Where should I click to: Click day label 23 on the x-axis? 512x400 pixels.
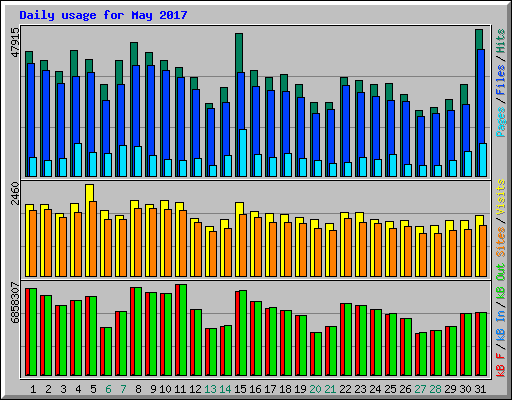click(x=360, y=389)
